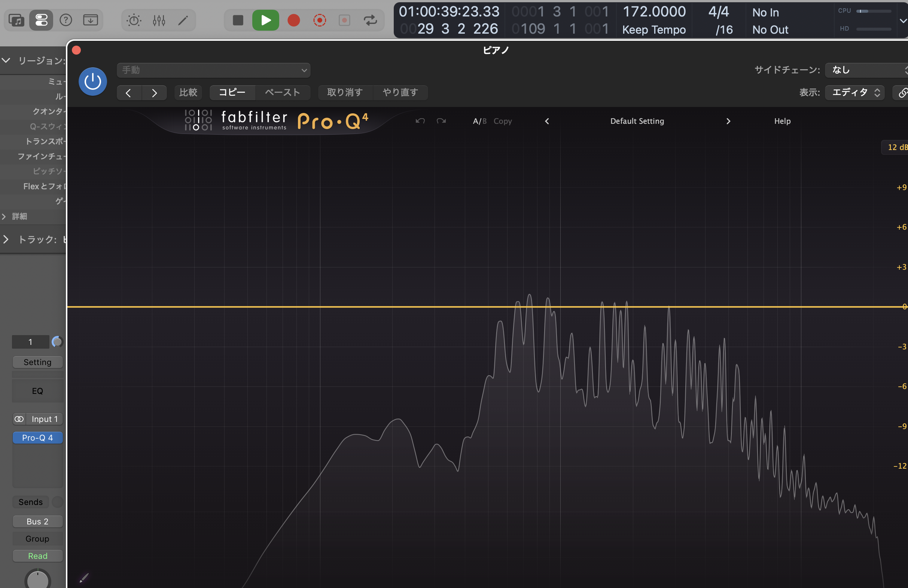Adjust the channel pan knob
Image resolution: width=908 pixels, height=588 pixels.
point(38,579)
